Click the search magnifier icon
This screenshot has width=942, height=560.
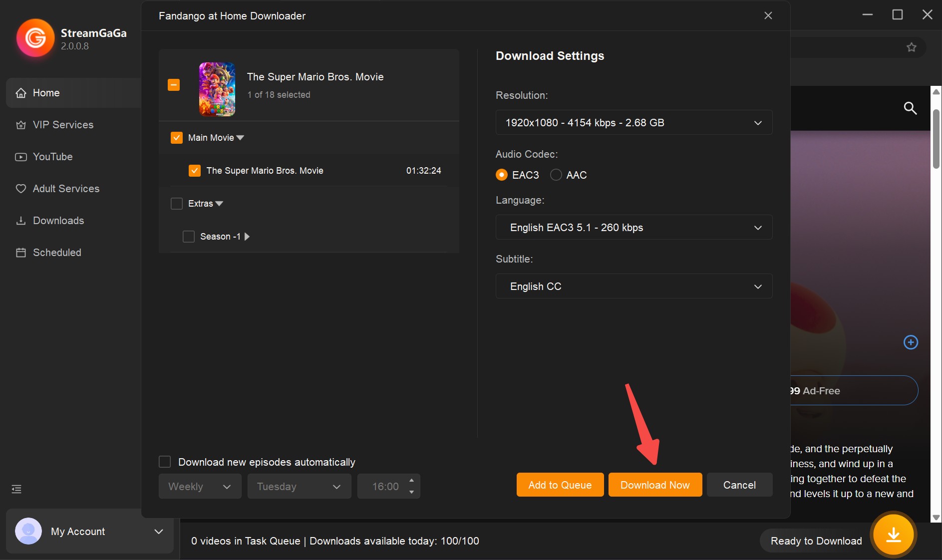[910, 108]
